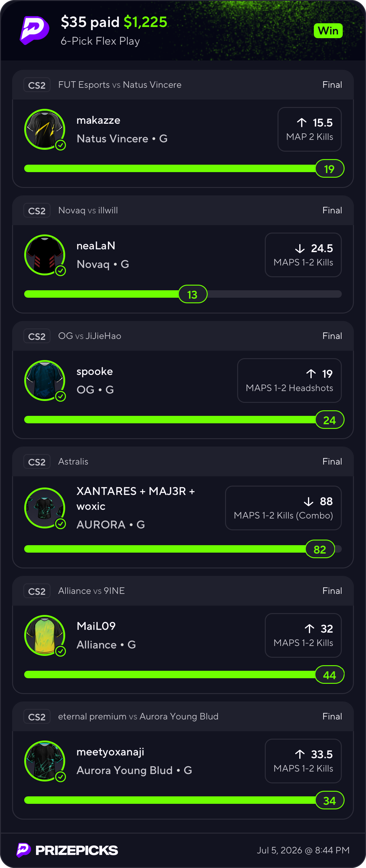The height and width of the screenshot is (868, 366).
Task: Select the down arrow 88 Kills Combo box
Action: pyautogui.click(x=283, y=508)
